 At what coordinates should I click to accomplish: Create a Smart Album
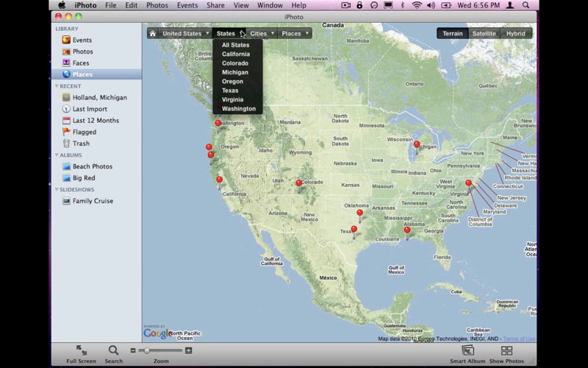[467, 355]
